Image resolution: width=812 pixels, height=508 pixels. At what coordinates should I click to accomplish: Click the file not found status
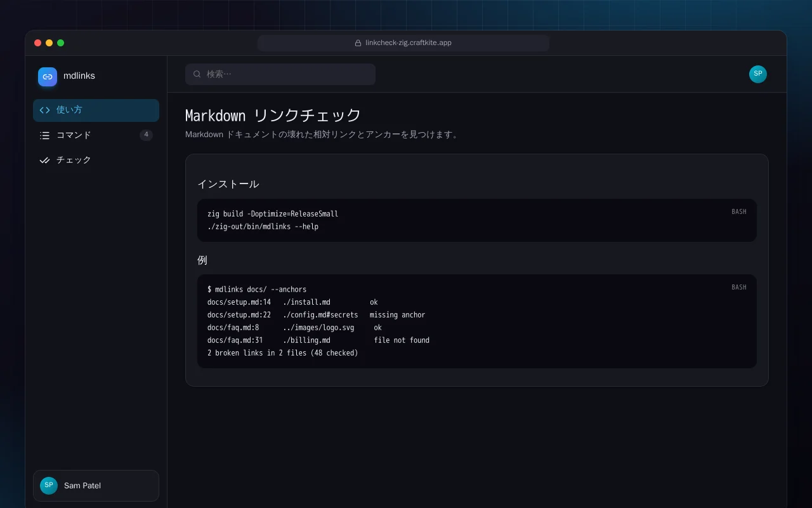tap(402, 340)
